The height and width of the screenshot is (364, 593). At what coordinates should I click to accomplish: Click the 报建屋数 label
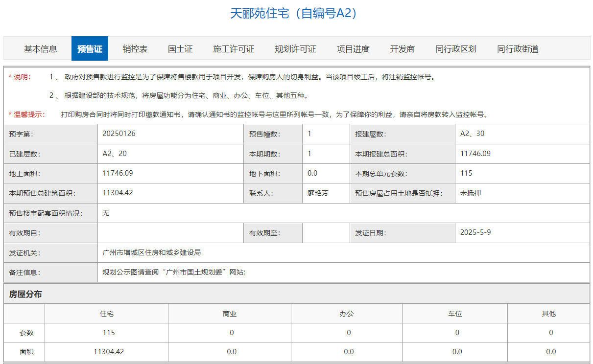click(371, 134)
